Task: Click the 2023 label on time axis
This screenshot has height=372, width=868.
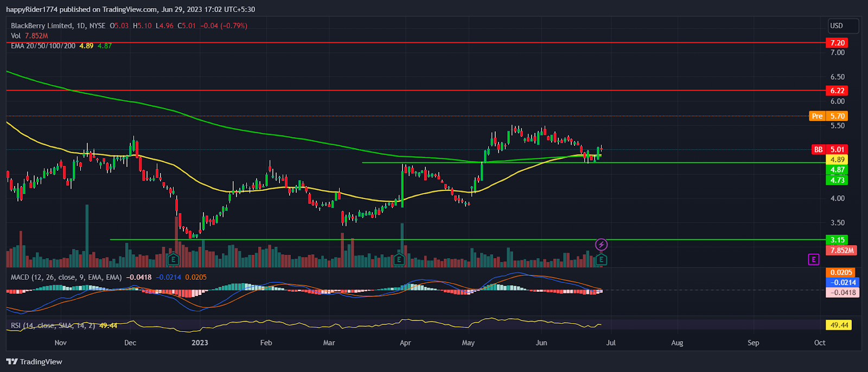Action: pyautogui.click(x=200, y=343)
